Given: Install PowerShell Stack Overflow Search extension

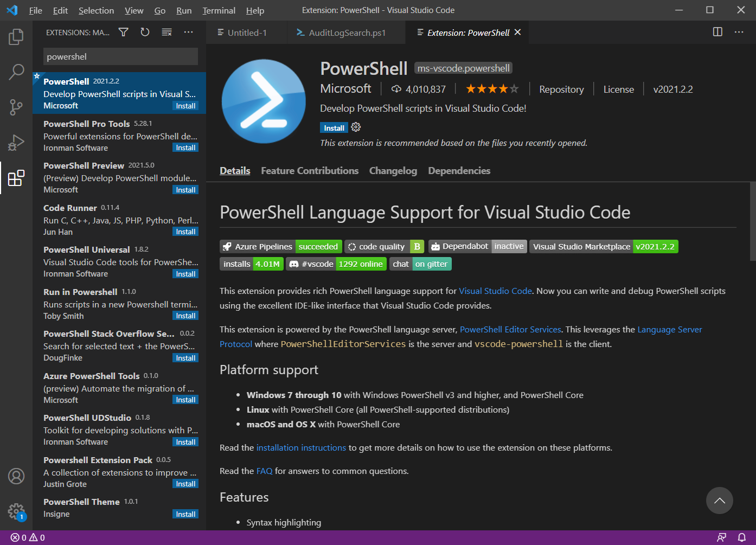Looking at the screenshot, I should [x=185, y=358].
